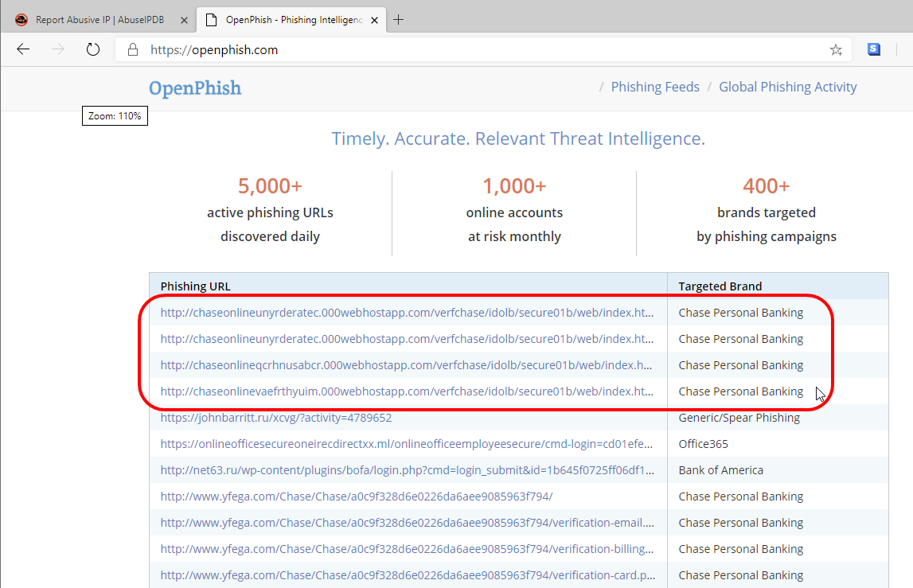Switch to Report Abusive IP tab
913x588 pixels.
click(x=99, y=20)
